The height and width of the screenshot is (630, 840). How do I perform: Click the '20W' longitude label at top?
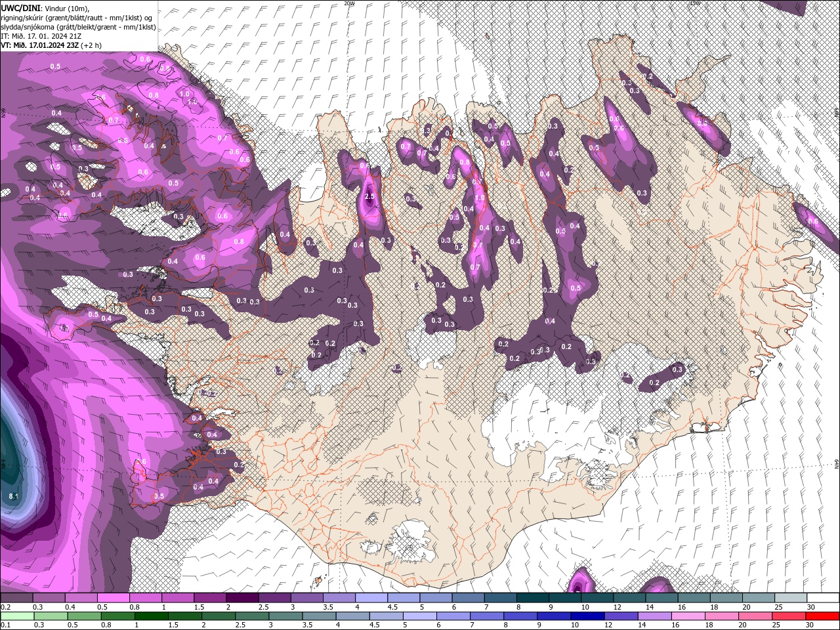coord(349,3)
